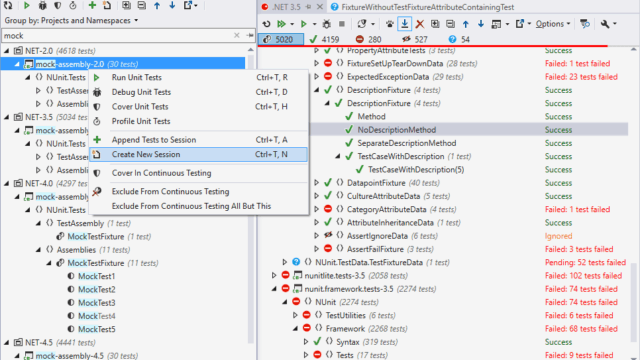Go to next item in explorer toolbar
This screenshot has width=640, height=360.
(172, 5)
